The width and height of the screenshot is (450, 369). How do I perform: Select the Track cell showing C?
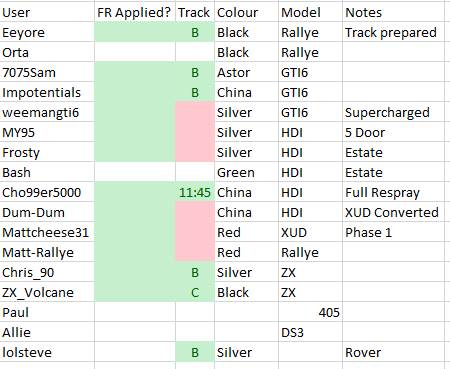pyautogui.click(x=195, y=292)
